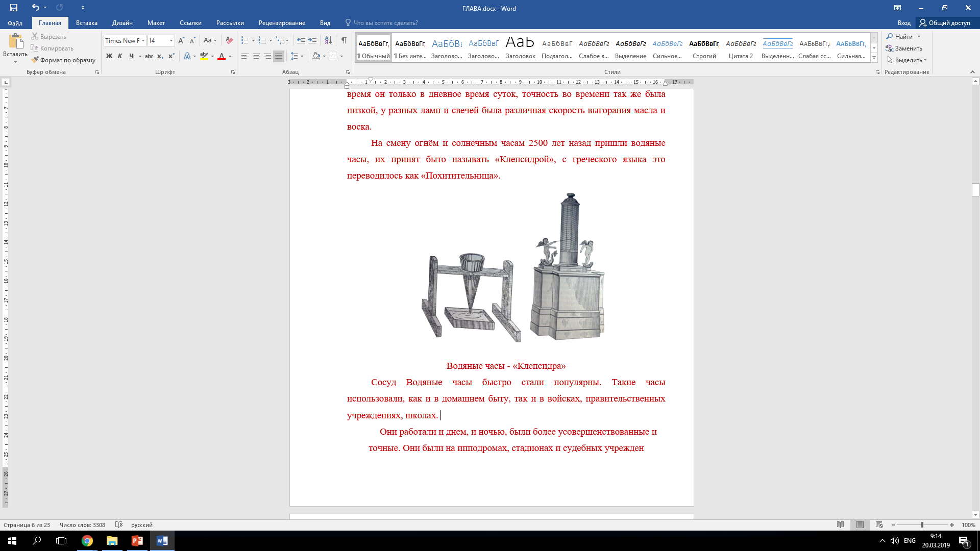Expand the styles gallery list
980x551 pixels.
pyautogui.click(x=874, y=58)
